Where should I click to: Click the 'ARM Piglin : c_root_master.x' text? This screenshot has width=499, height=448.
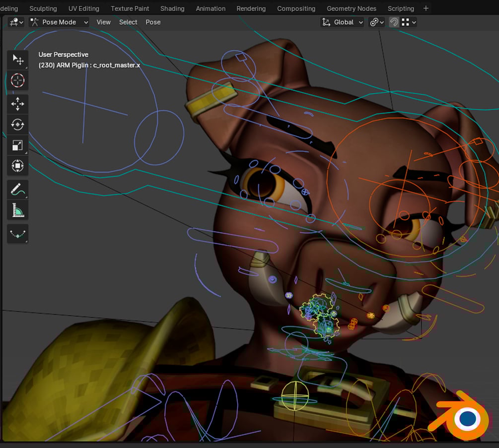click(x=98, y=65)
